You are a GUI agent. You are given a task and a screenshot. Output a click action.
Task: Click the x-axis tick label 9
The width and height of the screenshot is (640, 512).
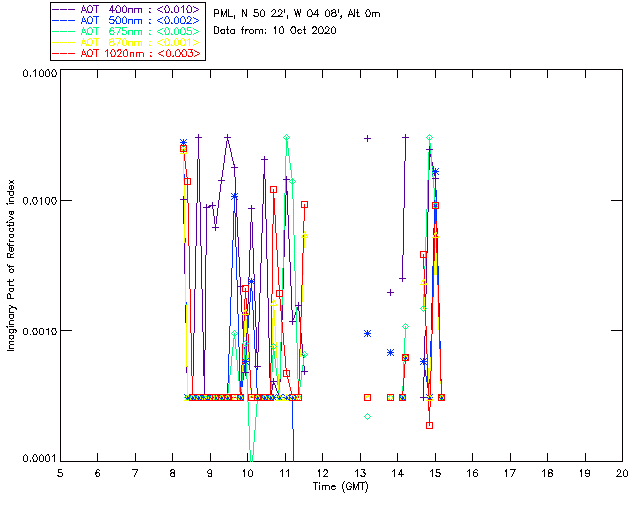210,473
